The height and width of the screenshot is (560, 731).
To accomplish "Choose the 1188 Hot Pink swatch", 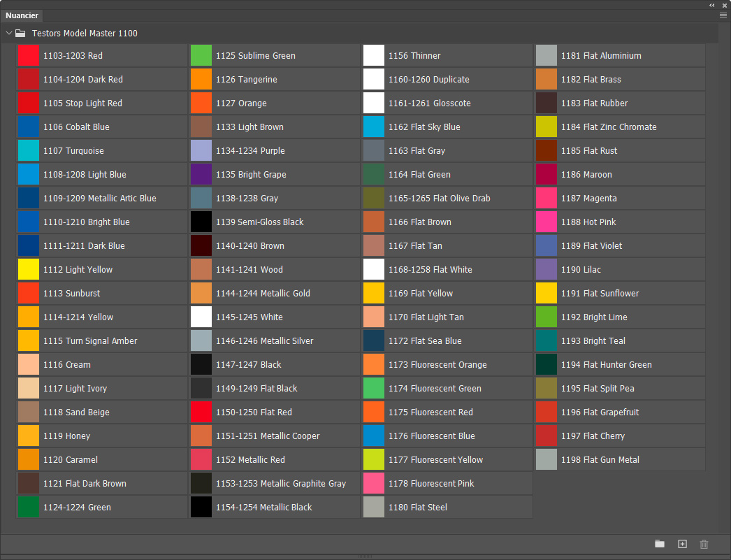I will pos(547,222).
